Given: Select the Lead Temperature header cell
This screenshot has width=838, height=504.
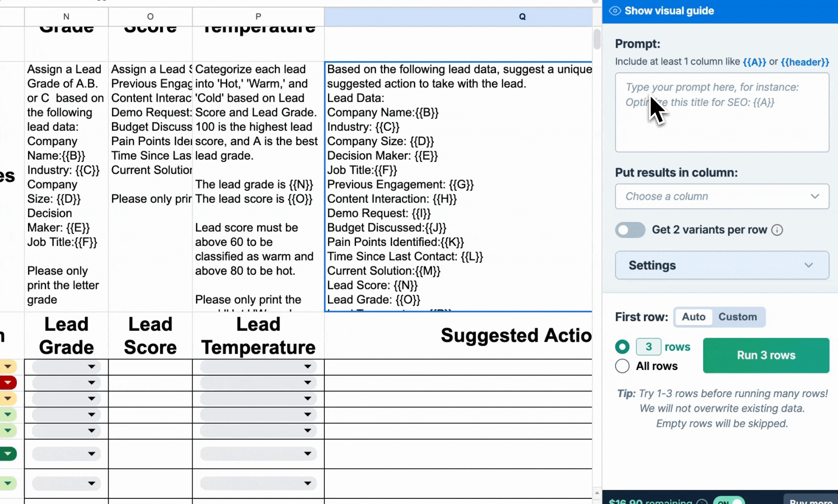Looking at the screenshot, I should [x=258, y=336].
